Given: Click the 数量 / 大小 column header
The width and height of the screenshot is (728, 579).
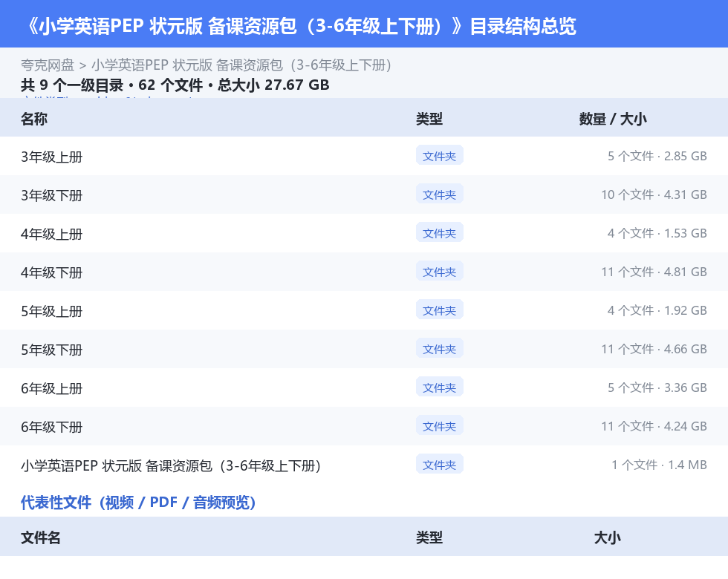Looking at the screenshot, I should (613, 119).
